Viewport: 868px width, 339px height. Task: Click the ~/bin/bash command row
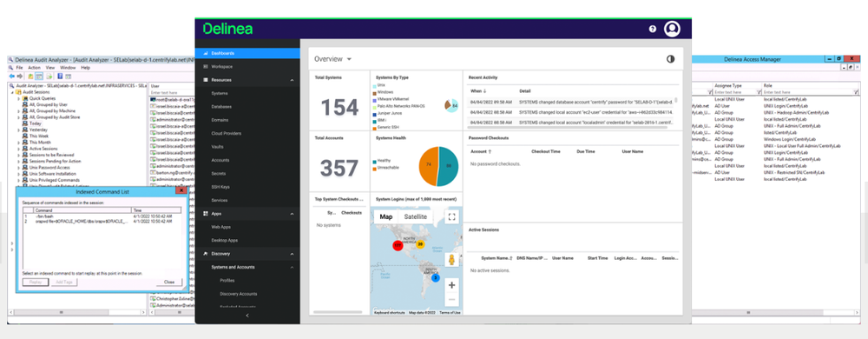[102, 216]
